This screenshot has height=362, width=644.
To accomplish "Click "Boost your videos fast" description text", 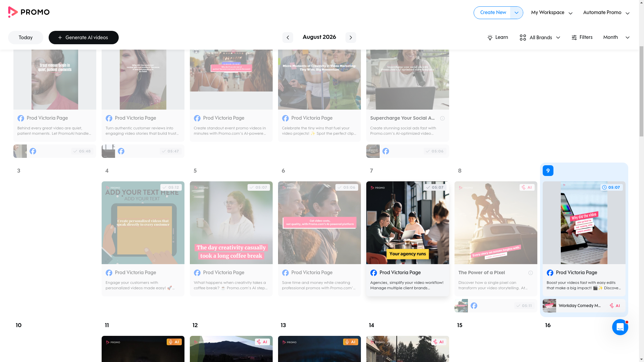I will pos(584,285).
